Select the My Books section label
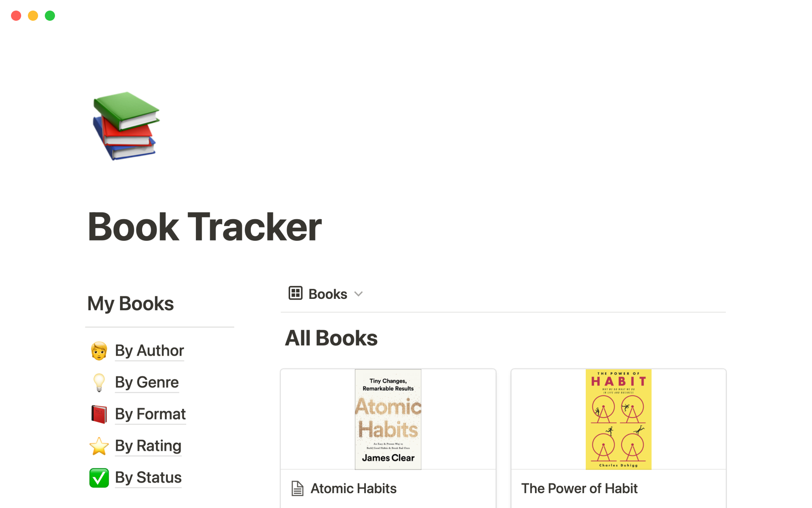 pyautogui.click(x=130, y=303)
